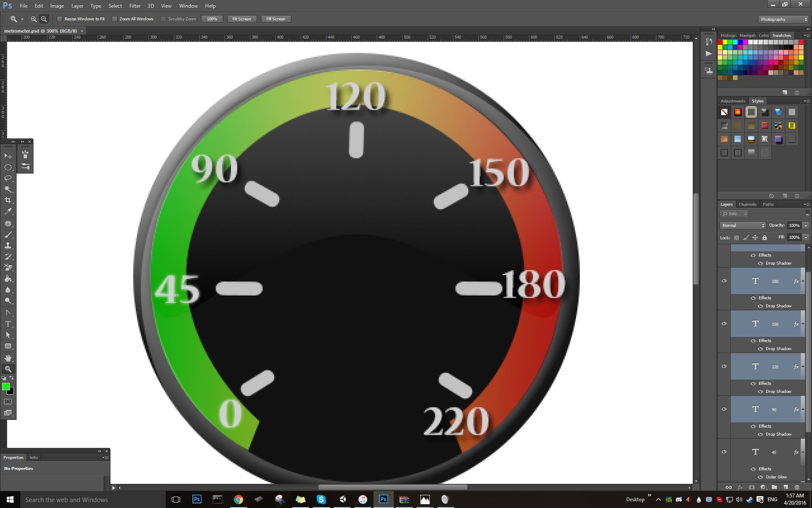Hide the 120 text layer
812x508 pixels.
(x=724, y=366)
